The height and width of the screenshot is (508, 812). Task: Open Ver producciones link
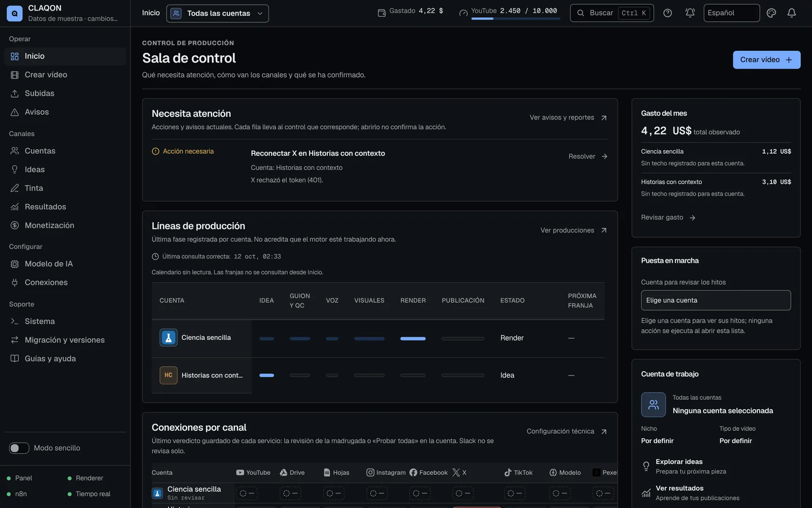574,230
